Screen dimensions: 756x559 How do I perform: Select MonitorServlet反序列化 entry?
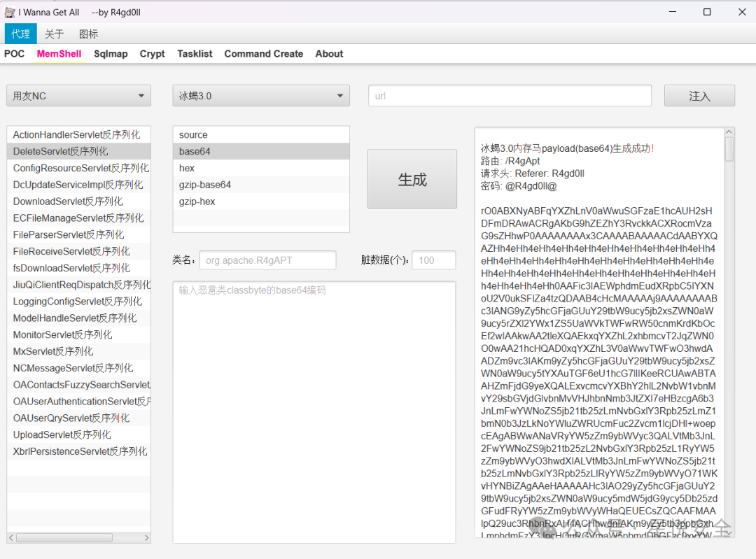(78, 335)
